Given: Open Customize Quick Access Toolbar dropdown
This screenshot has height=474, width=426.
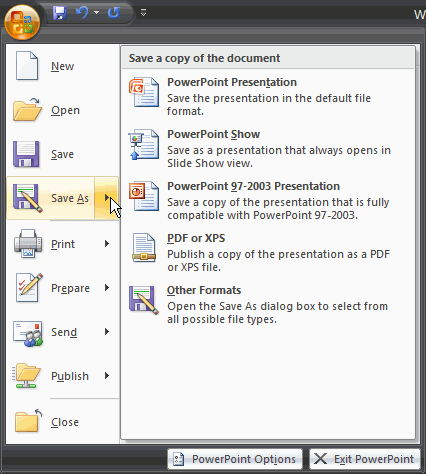Looking at the screenshot, I should [x=143, y=13].
